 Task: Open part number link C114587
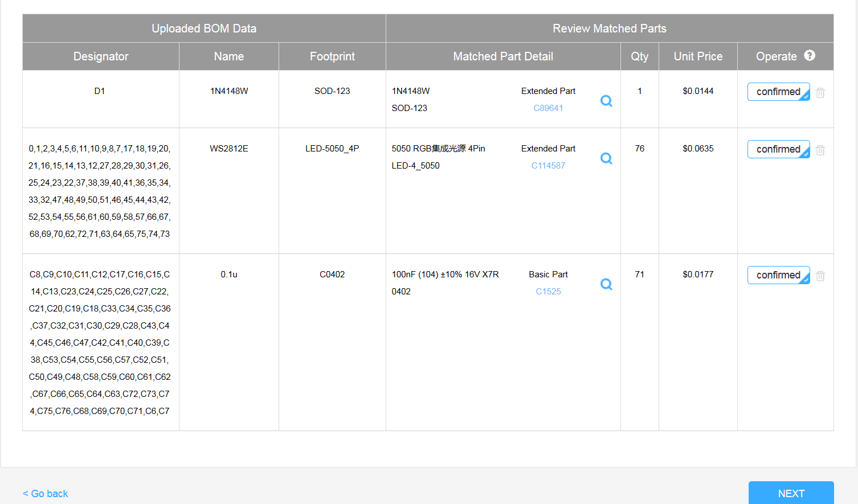point(548,165)
